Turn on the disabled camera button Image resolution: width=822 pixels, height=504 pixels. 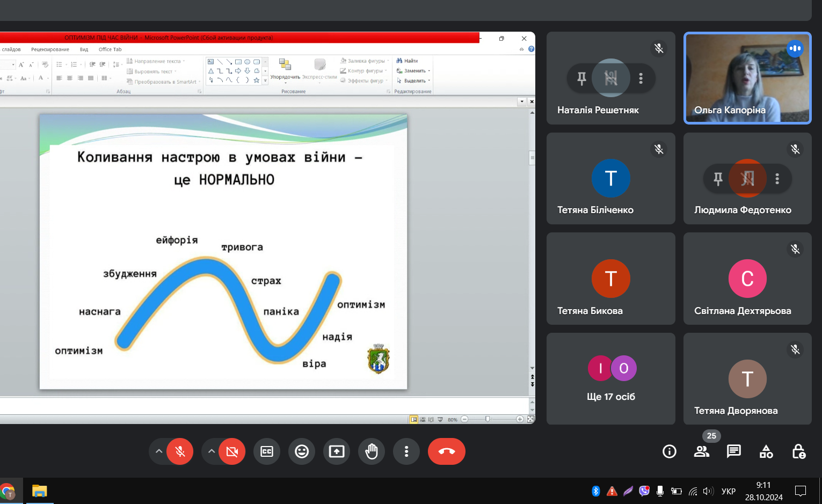232,451
